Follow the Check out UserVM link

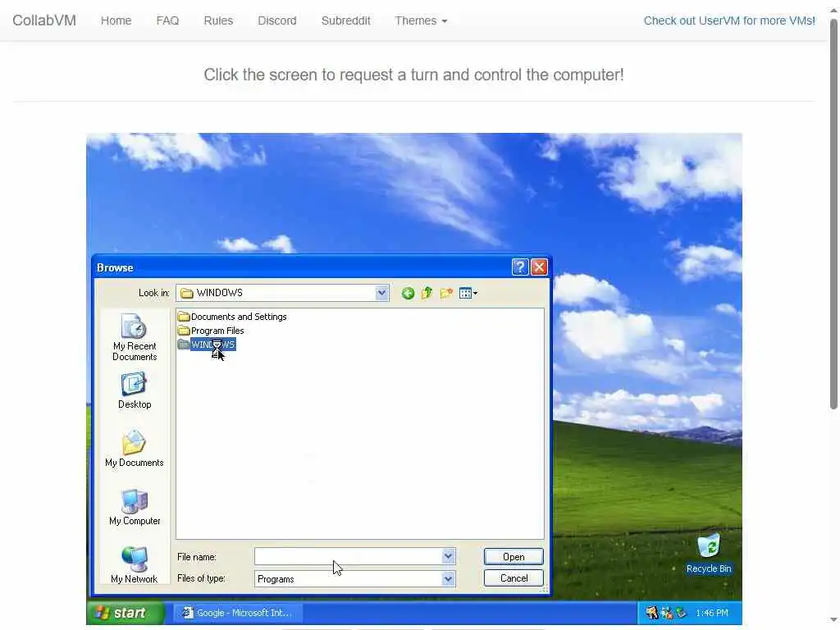(729, 21)
